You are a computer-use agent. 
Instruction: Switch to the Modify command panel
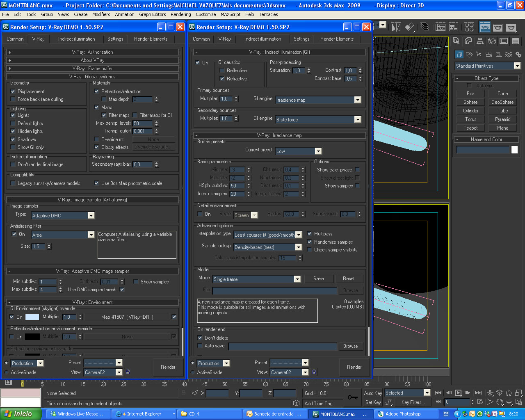tap(468, 41)
